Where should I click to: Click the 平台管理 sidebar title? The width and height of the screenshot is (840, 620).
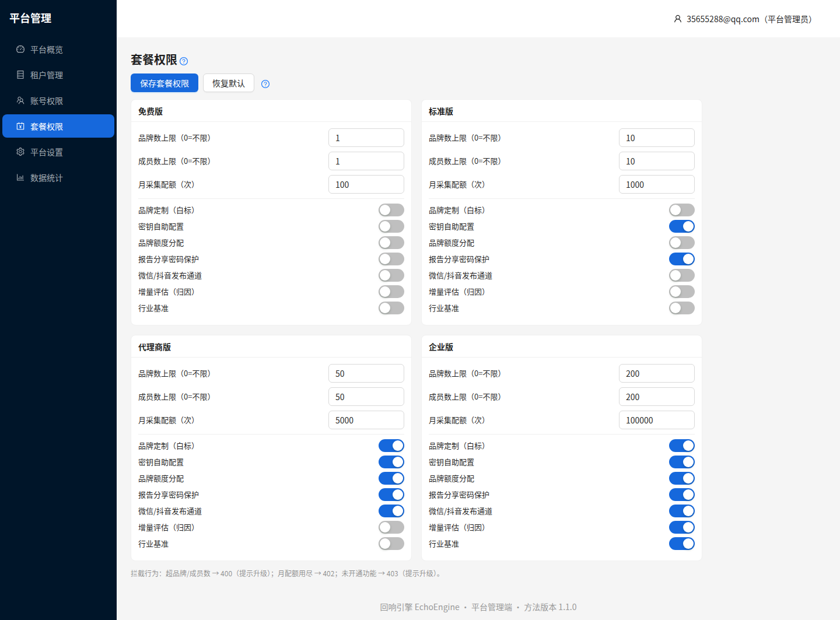[x=30, y=18]
